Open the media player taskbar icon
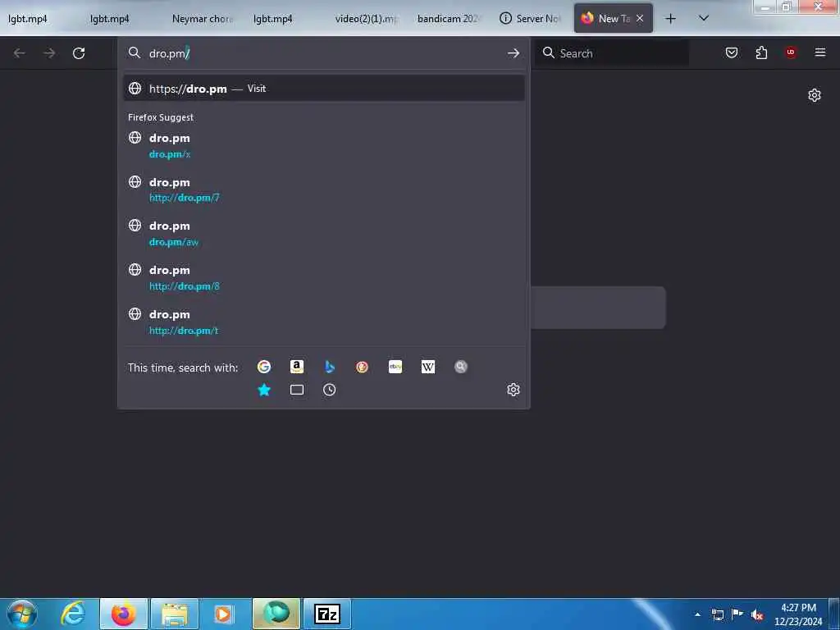 [x=225, y=614]
